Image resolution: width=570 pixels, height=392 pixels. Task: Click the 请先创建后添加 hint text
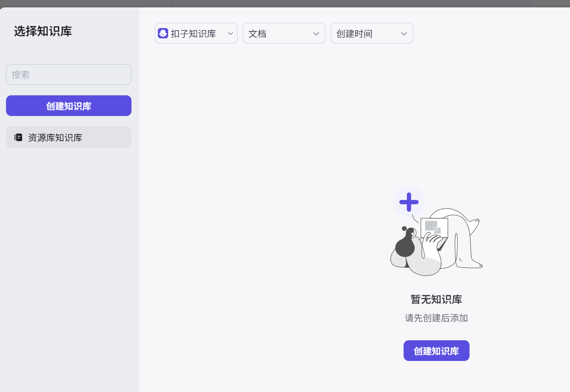click(436, 318)
